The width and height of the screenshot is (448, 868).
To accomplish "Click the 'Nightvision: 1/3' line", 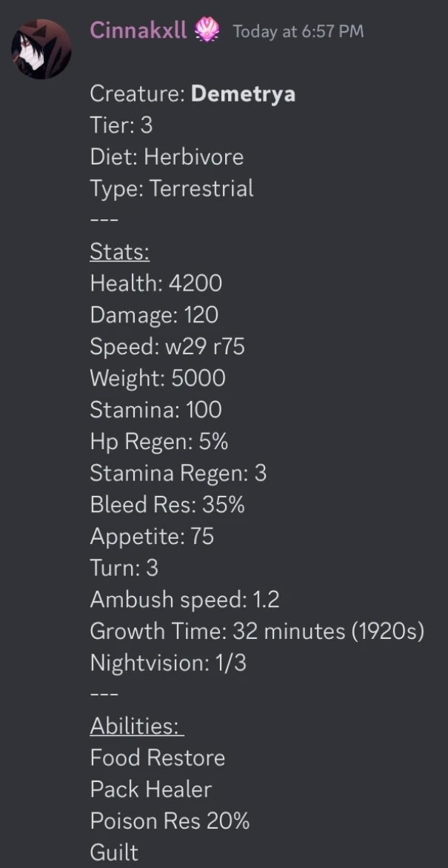I will point(168,663).
